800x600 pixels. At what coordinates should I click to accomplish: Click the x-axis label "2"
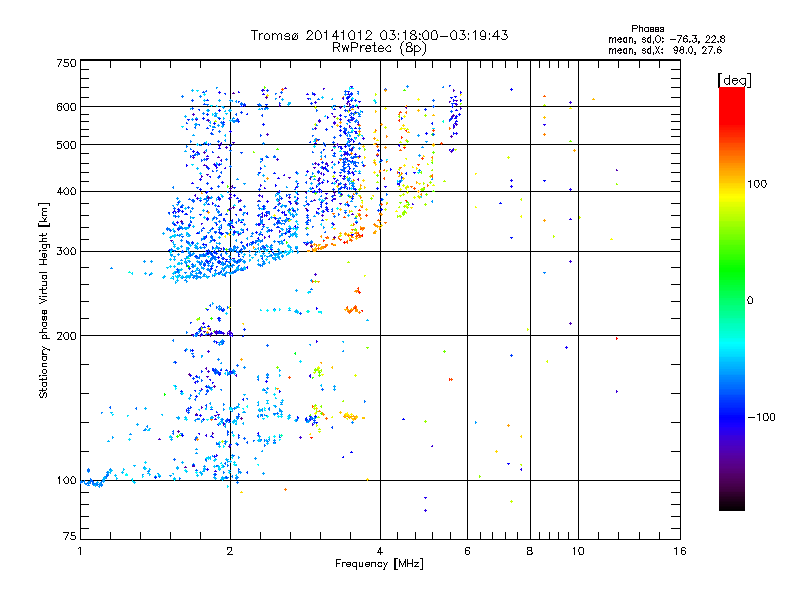[230, 551]
